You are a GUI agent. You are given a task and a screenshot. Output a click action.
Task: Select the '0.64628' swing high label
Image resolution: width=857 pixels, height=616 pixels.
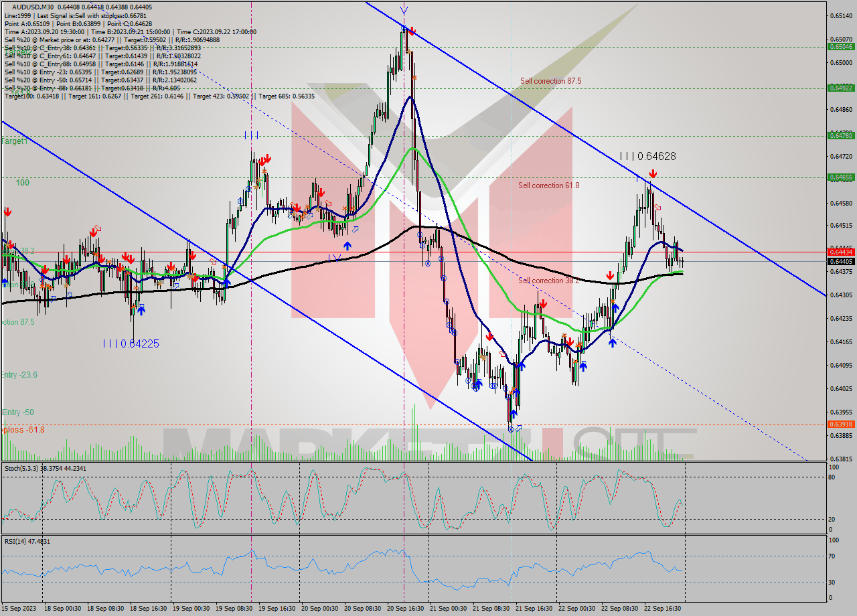pos(656,156)
